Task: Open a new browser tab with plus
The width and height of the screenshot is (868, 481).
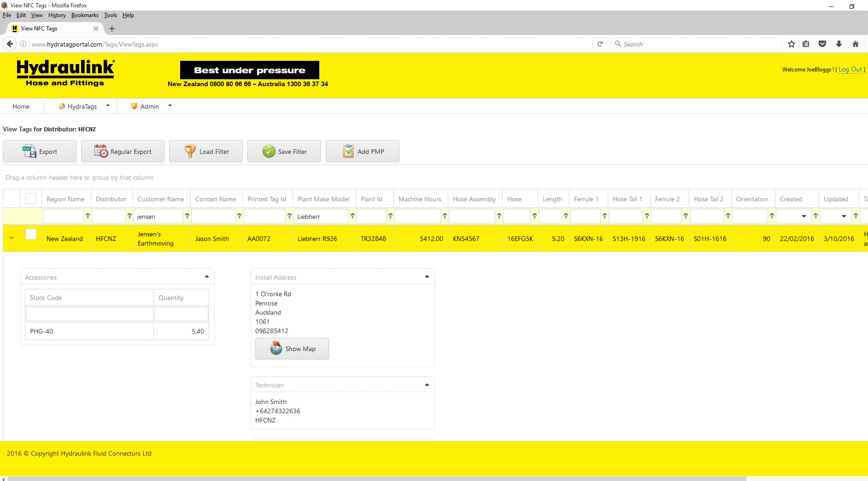Action: pyautogui.click(x=112, y=29)
